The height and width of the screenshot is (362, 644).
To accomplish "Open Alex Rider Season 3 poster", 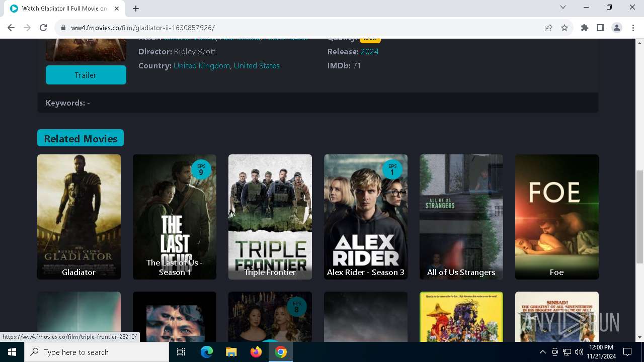I will 366,217.
